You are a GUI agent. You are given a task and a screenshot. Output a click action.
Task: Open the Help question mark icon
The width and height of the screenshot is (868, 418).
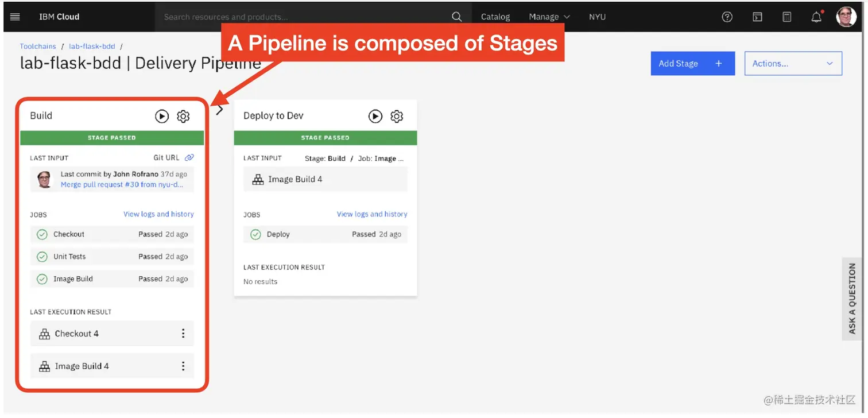coord(727,17)
